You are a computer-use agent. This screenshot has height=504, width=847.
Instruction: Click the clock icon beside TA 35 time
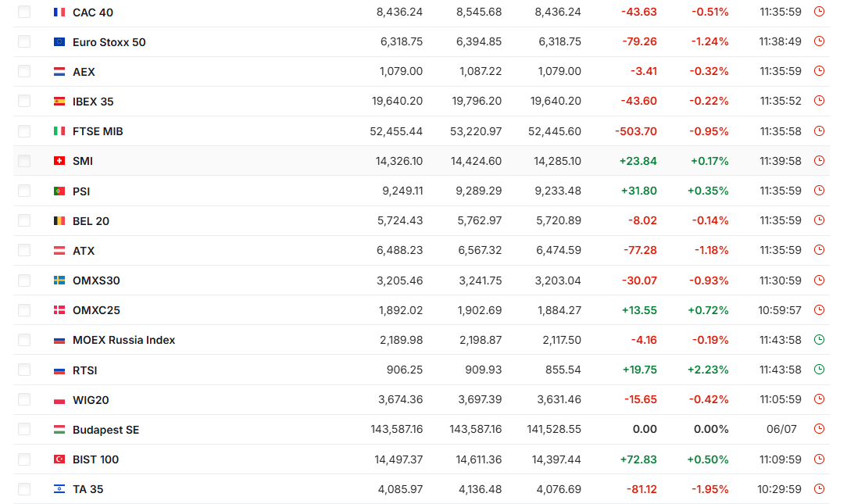819,489
